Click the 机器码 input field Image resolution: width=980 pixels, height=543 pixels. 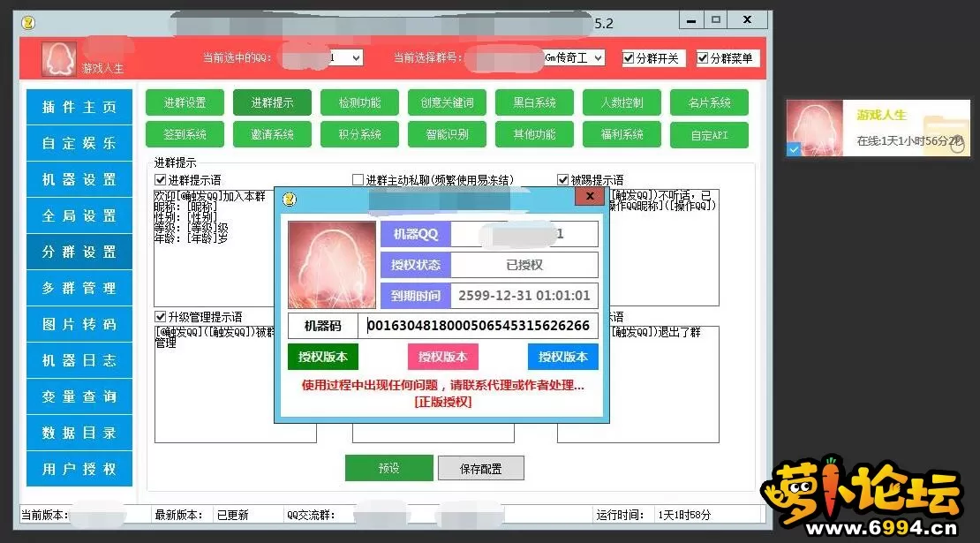coord(479,326)
